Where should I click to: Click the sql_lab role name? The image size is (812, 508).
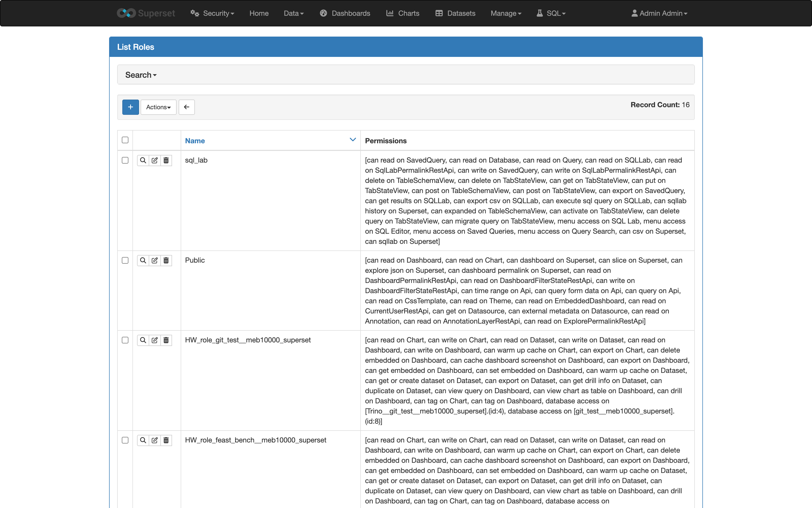196,160
